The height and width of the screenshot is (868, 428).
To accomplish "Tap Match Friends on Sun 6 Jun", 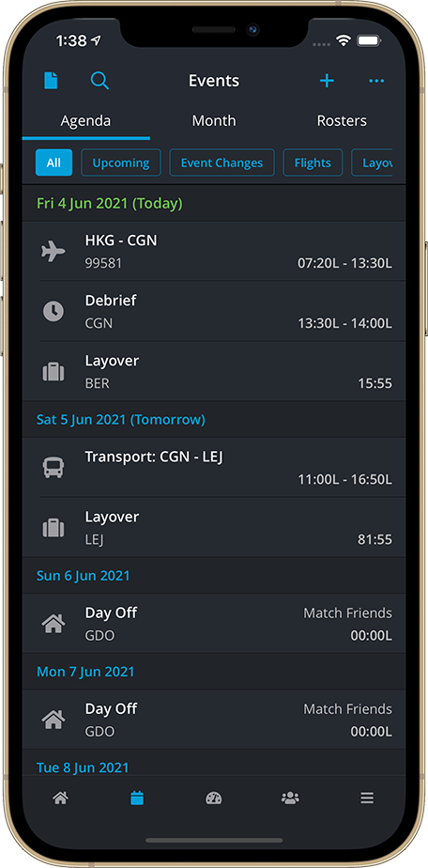I will 348,612.
